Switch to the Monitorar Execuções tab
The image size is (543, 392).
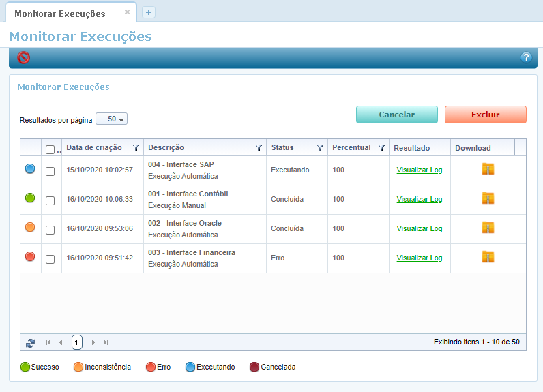pyautogui.click(x=60, y=13)
